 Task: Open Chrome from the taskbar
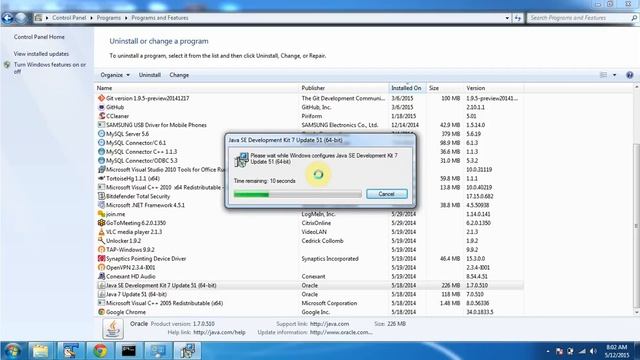100,351
